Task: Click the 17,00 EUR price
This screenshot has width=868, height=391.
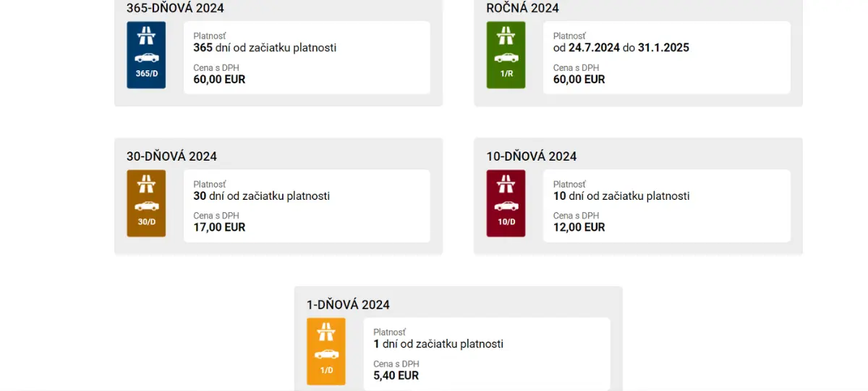Action: point(219,227)
